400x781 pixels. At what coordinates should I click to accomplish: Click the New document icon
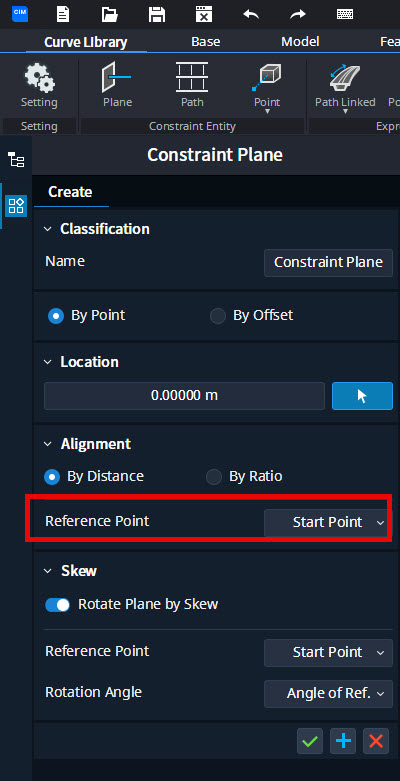click(x=62, y=13)
